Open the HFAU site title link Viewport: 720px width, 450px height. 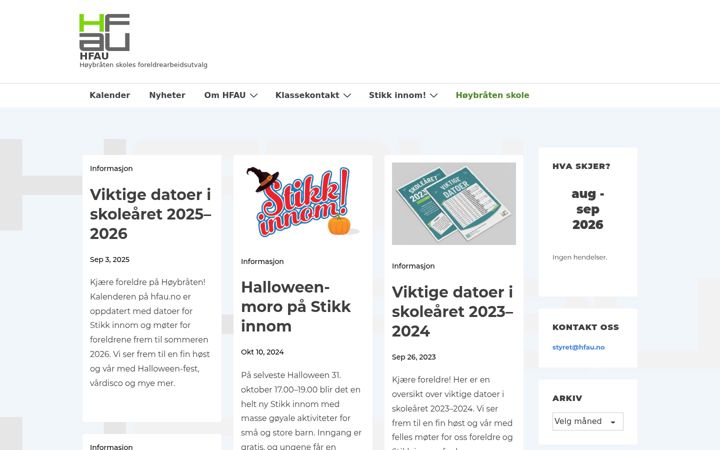pos(94,56)
